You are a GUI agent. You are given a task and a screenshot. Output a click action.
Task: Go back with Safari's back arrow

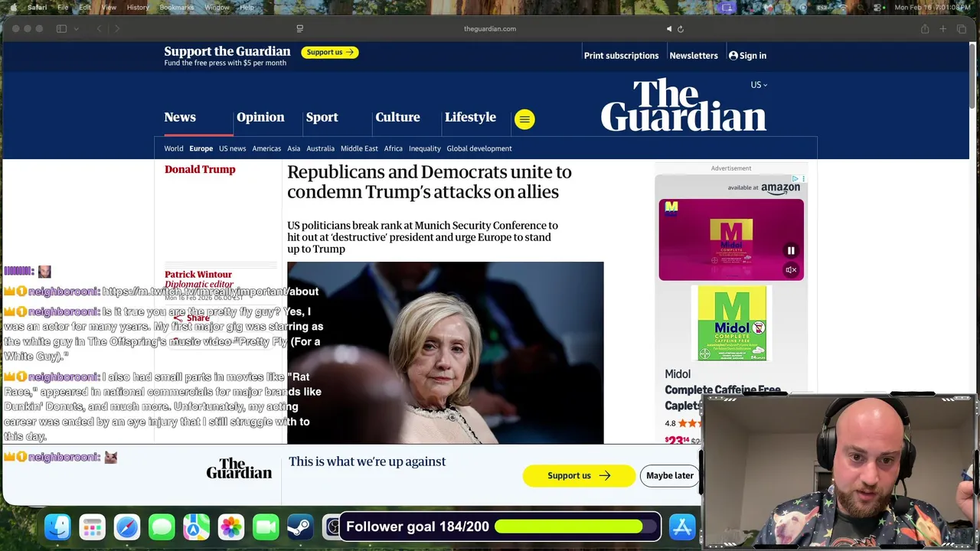pos(99,29)
